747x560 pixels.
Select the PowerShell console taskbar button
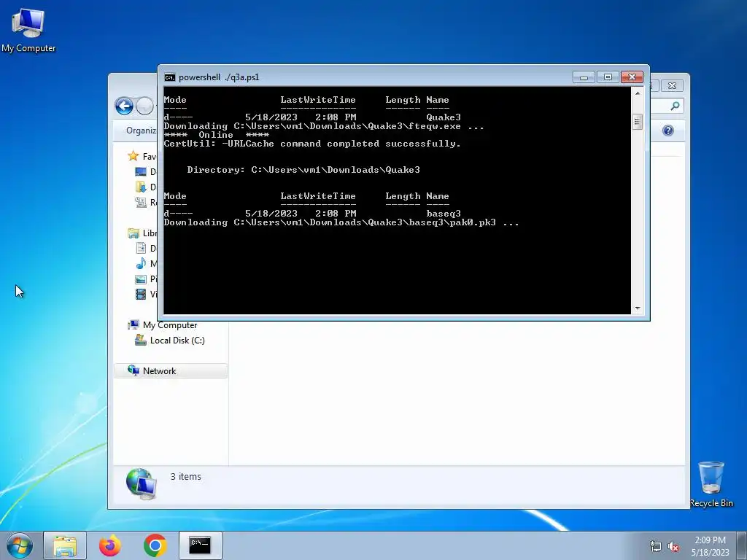[x=200, y=545]
